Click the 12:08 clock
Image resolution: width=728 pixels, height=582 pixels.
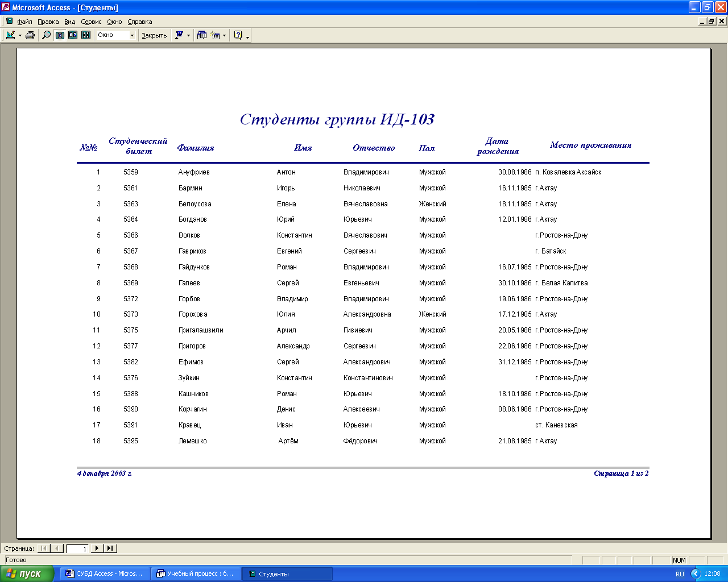click(x=712, y=574)
